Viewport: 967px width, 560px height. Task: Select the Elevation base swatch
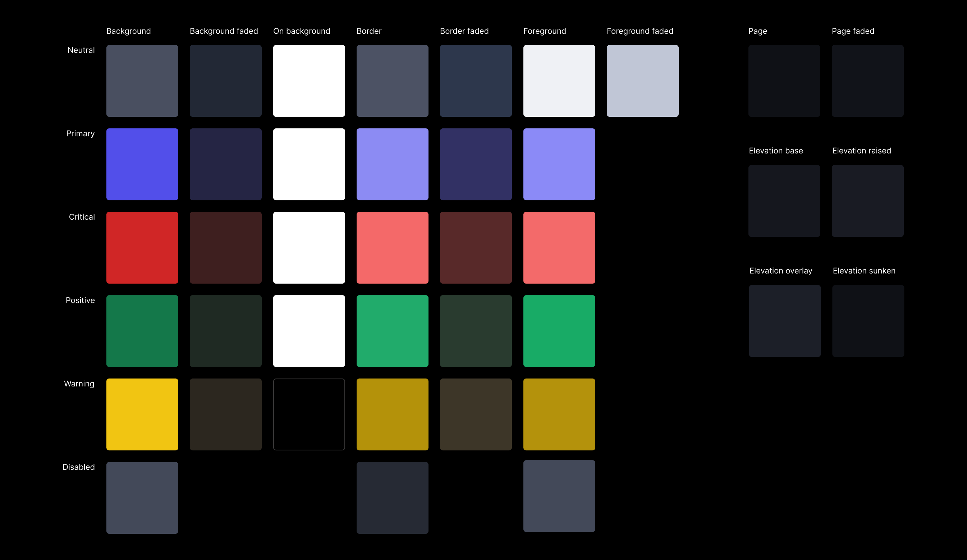[x=784, y=201]
